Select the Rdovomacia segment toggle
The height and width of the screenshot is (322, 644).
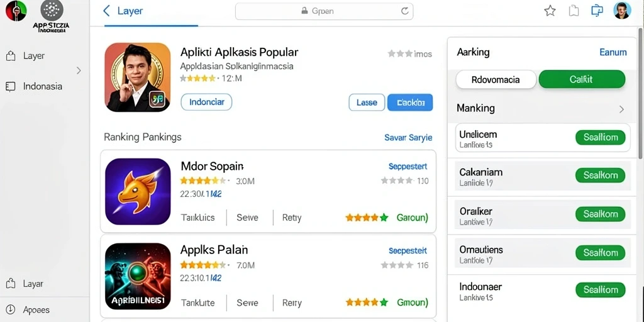tap(496, 80)
